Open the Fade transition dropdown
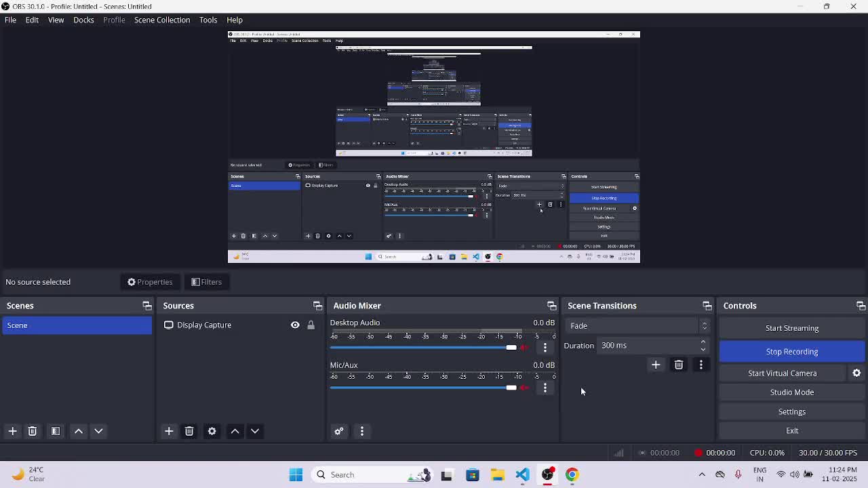 pos(637,326)
